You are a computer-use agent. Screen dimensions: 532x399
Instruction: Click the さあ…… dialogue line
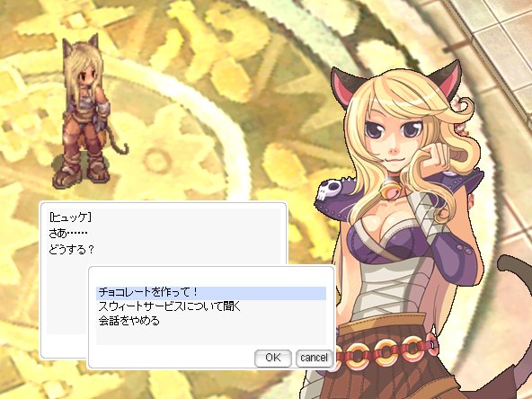click(x=68, y=234)
